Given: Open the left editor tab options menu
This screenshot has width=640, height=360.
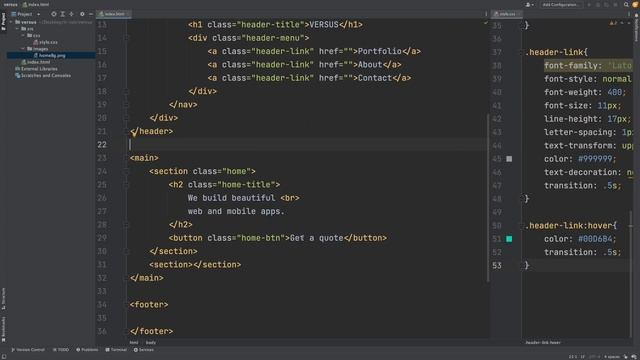Looking at the screenshot, I should coord(486,14).
